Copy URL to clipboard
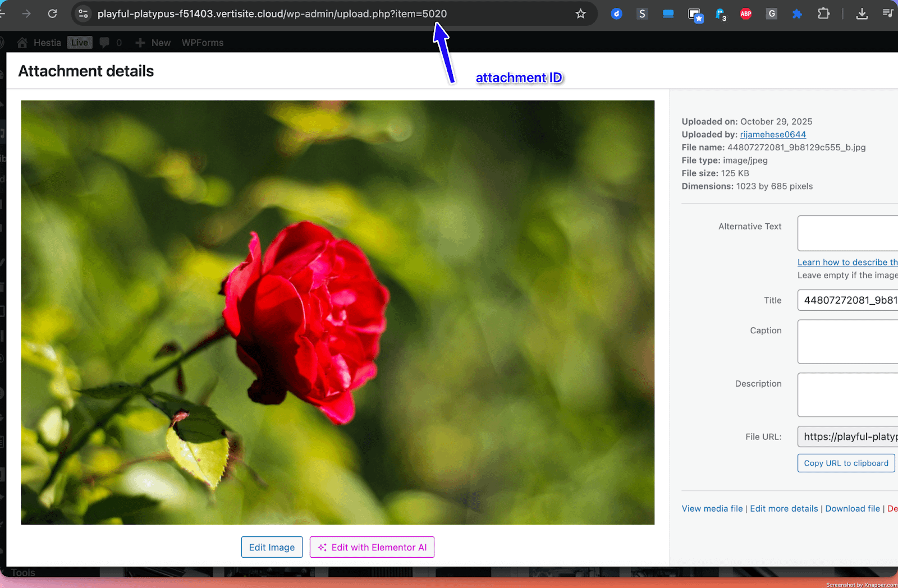The height and width of the screenshot is (588, 898). (x=846, y=463)
